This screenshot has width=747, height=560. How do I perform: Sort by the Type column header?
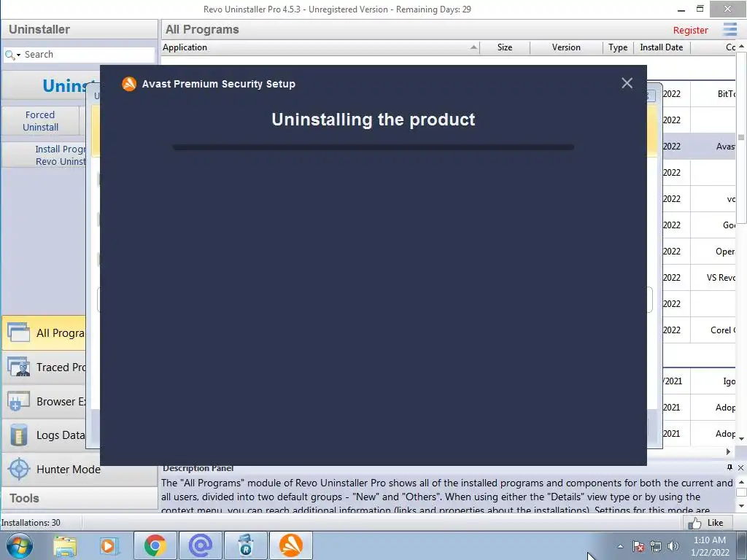[x=617, y=47]
